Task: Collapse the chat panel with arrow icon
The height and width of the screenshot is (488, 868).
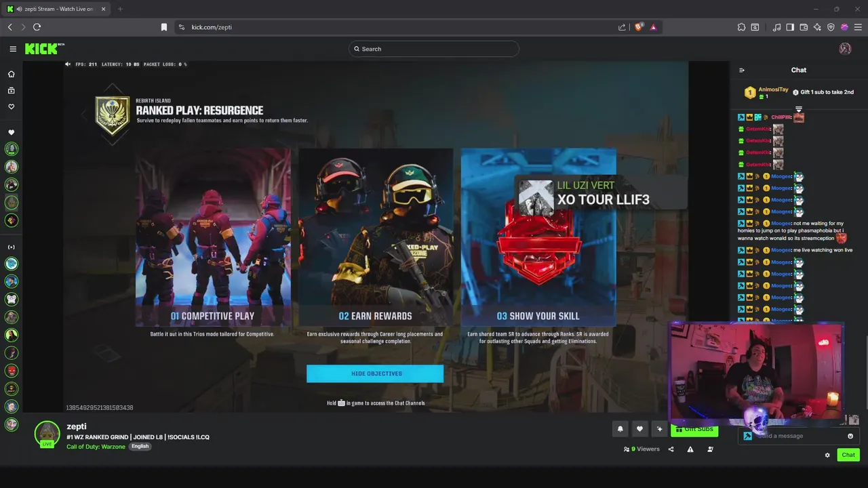Action: 741,70
